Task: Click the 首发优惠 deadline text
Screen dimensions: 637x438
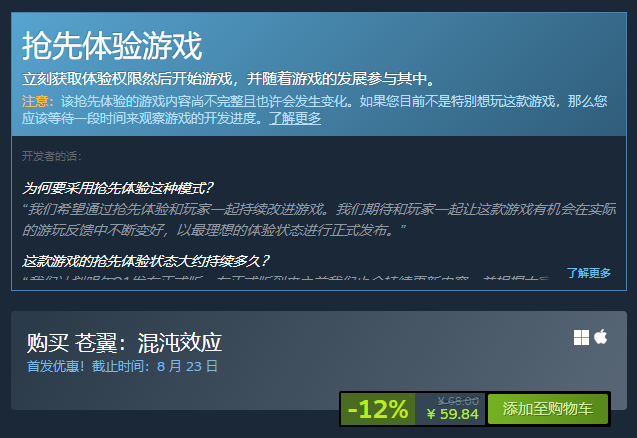Action: tap(122, 366)
